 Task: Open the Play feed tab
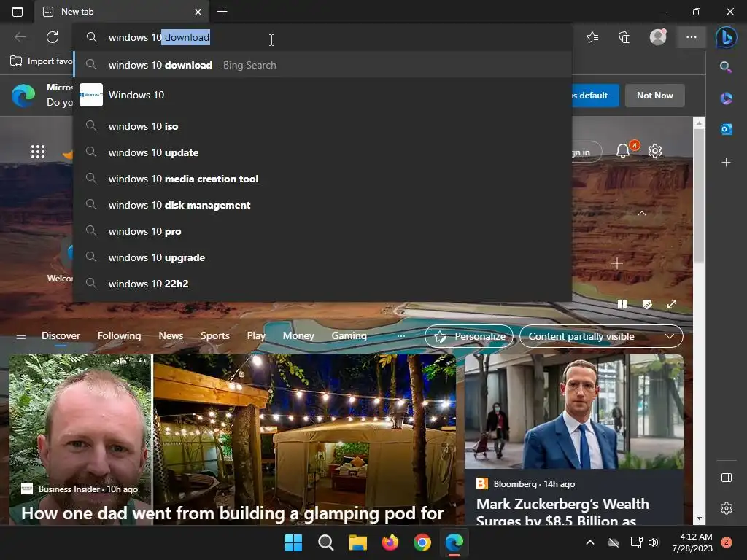click(256, 335)
